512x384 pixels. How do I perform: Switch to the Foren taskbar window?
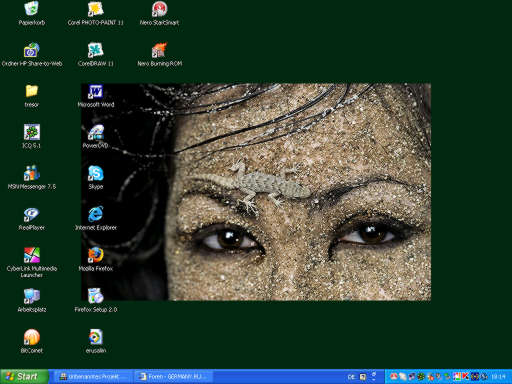tap(173, 377)
